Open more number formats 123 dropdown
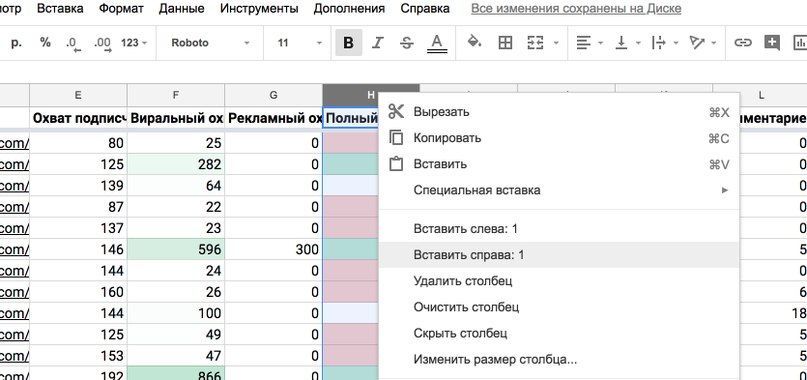The width and height of the screenshot is (807, 380). coord(134,43)
